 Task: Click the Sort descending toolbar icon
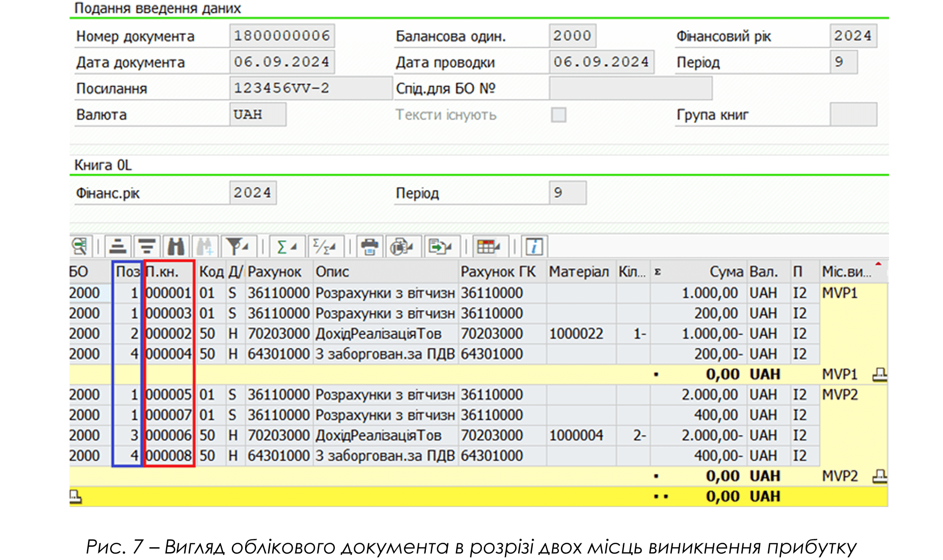coord(146,246)
